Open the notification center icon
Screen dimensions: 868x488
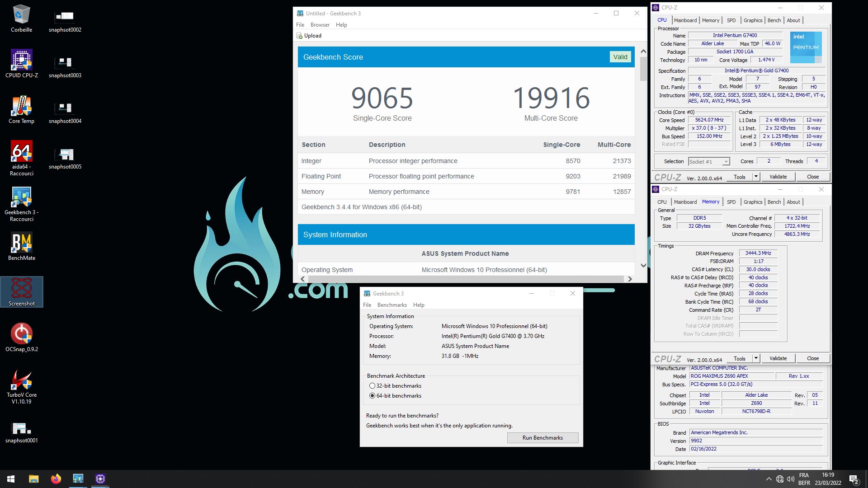(x=854, y=479)
